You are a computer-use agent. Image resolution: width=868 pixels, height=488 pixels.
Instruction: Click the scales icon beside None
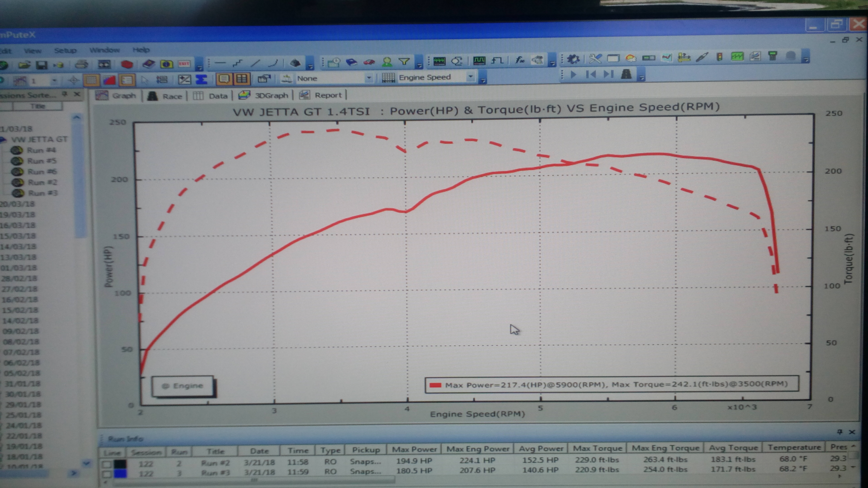(x=286, y=79)
